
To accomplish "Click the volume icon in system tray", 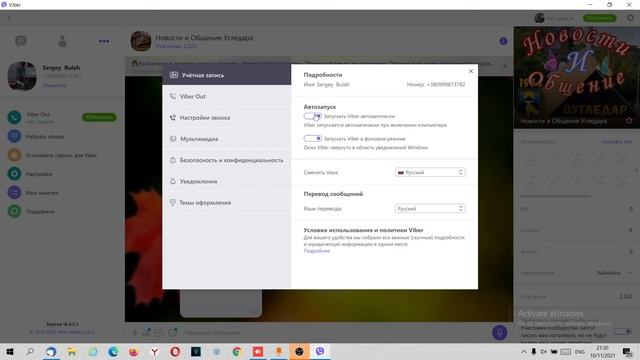I will [x=543, y=351].
